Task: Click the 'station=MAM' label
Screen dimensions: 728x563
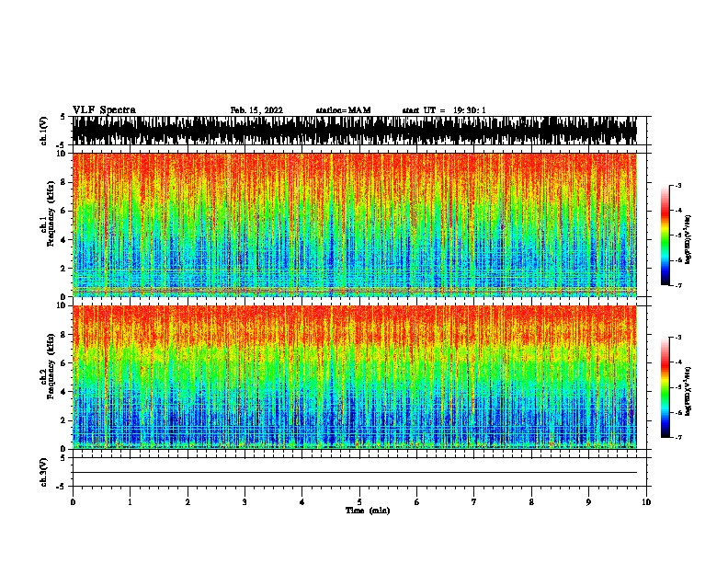Action: [343, 110]
